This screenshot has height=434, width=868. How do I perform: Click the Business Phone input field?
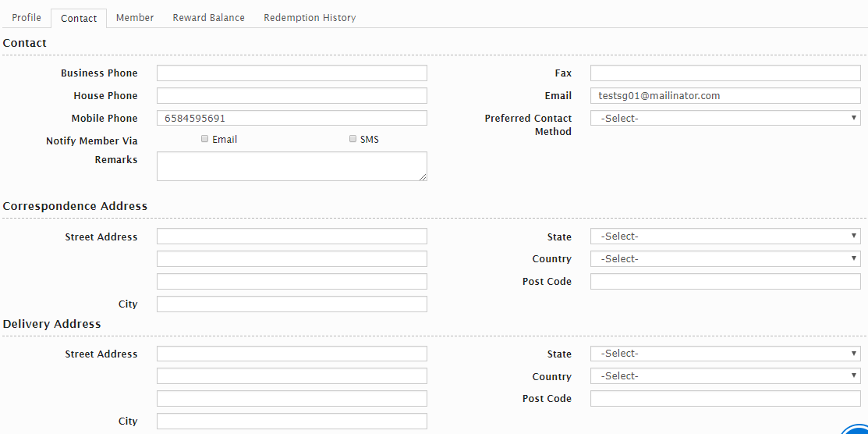click(292, 73)
